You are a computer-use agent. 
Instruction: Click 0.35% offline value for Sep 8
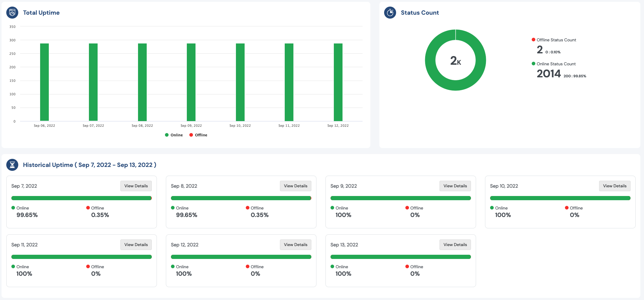(x=260, y=215)
